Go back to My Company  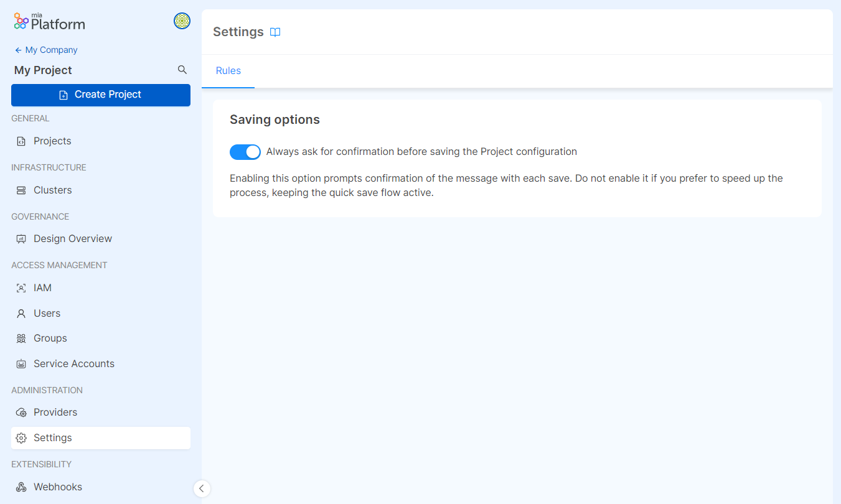(45, 50)
